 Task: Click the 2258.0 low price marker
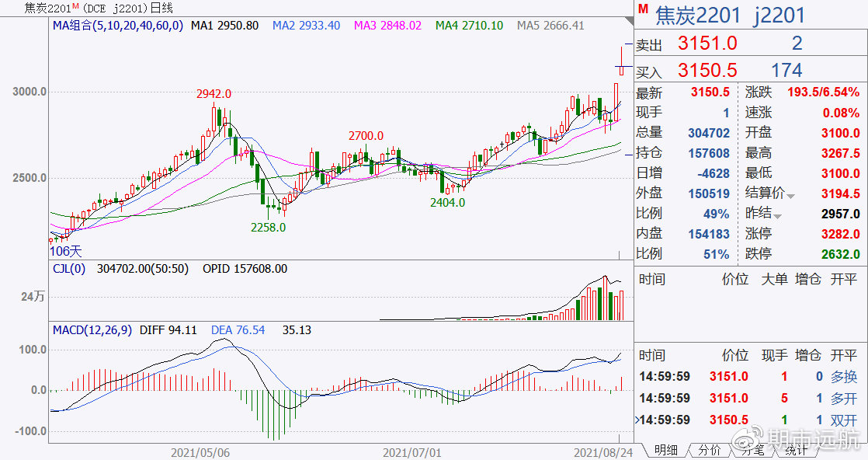click(x=268, y=228)
